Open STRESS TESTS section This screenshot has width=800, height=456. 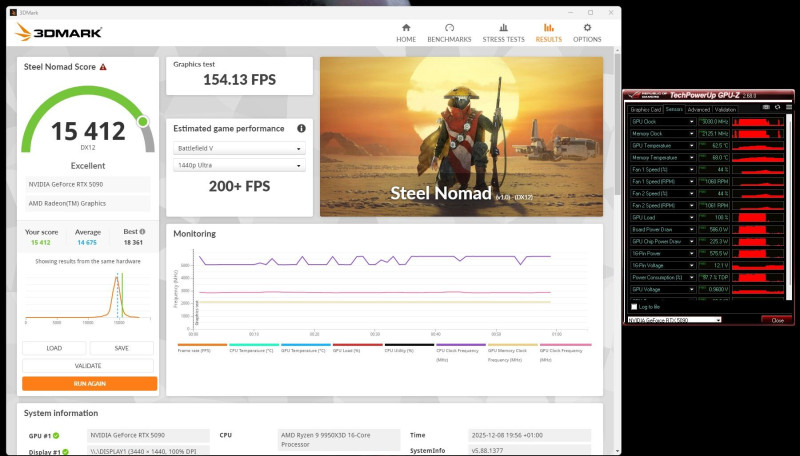point(504,33)
